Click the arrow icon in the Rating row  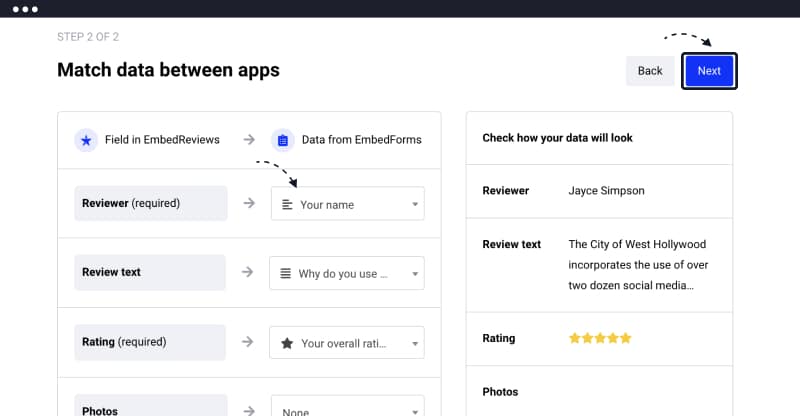click(x=247, y=341)
